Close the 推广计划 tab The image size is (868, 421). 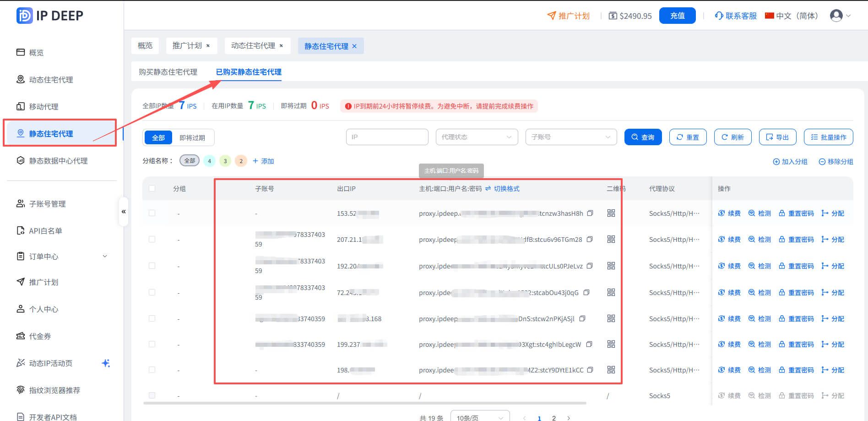click(x=208, y=46)
